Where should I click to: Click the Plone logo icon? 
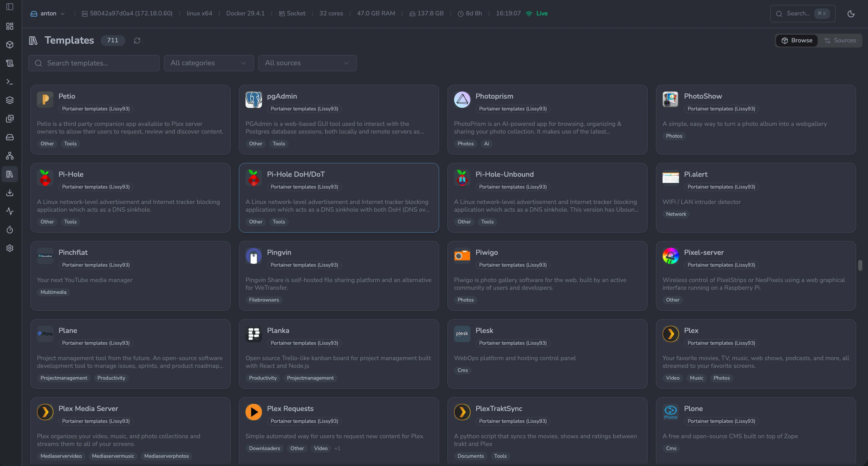[x=671, y=412]
